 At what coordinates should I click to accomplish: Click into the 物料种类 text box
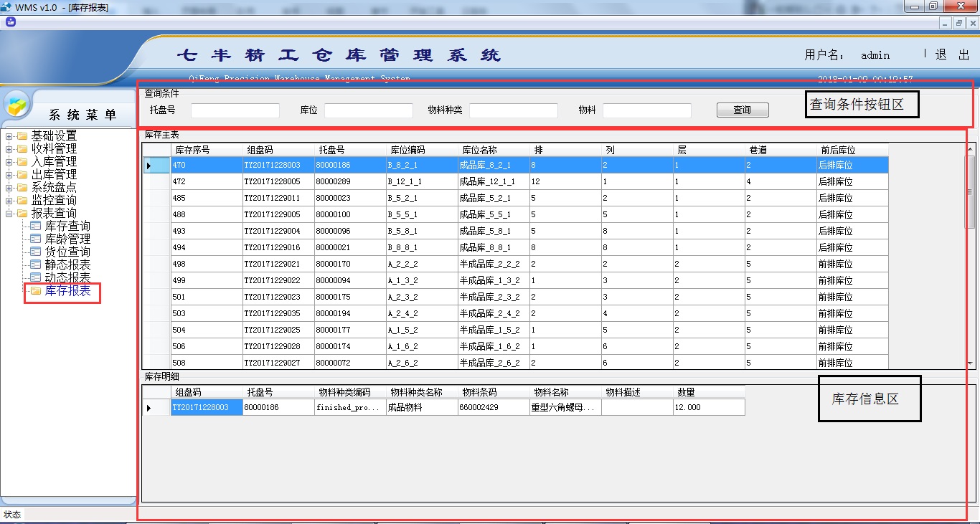point(513,110)
